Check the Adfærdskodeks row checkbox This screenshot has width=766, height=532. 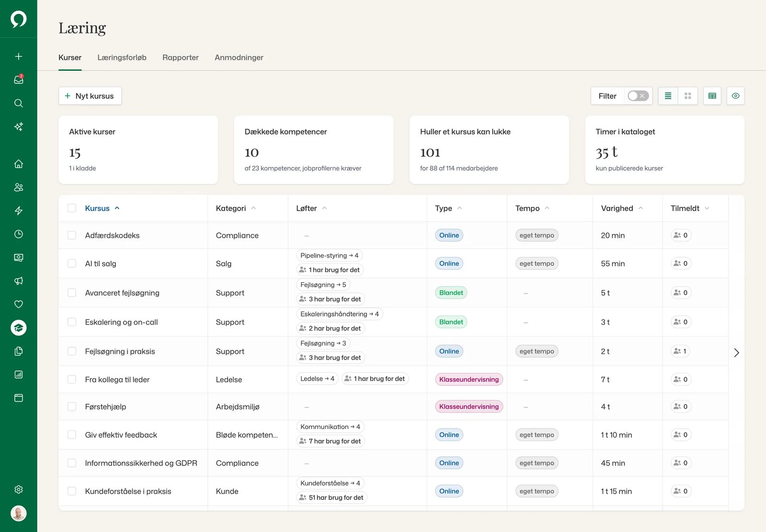click(72, 235)
